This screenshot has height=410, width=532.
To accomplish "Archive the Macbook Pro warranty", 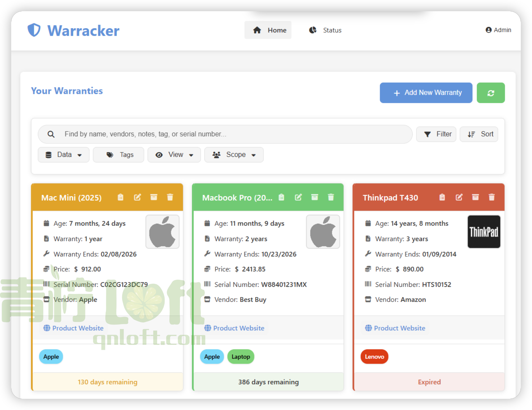I will pyautogui.click(x=314, y=197).
